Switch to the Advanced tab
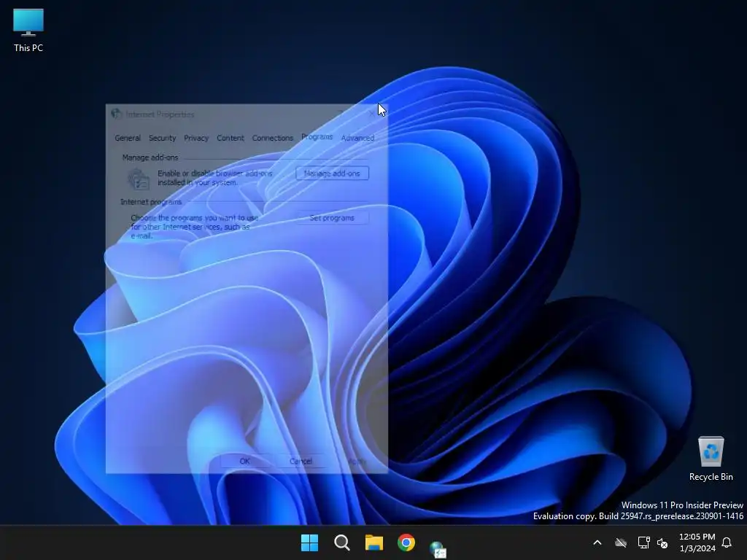This screenshot has height=560, width=747. coord(357,138)
